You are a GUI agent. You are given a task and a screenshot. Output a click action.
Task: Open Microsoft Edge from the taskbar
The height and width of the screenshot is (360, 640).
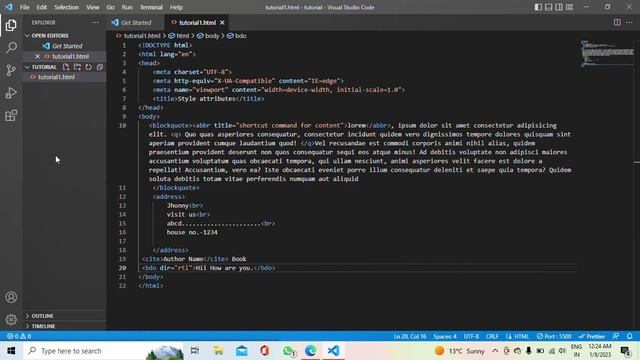point(311,351)
